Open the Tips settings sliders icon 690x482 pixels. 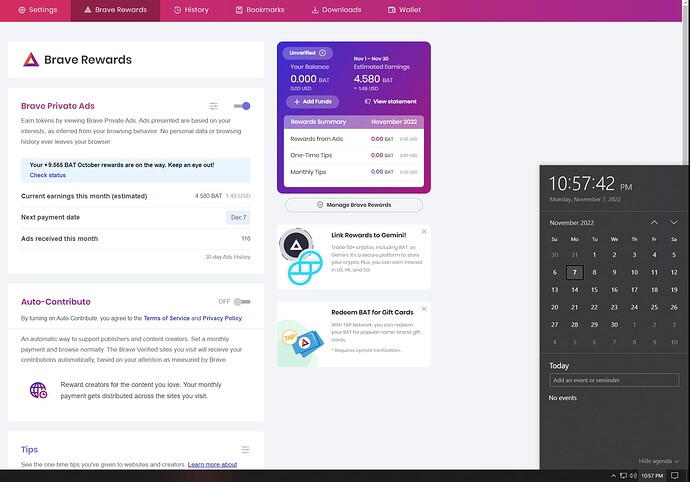coord(246,449)
